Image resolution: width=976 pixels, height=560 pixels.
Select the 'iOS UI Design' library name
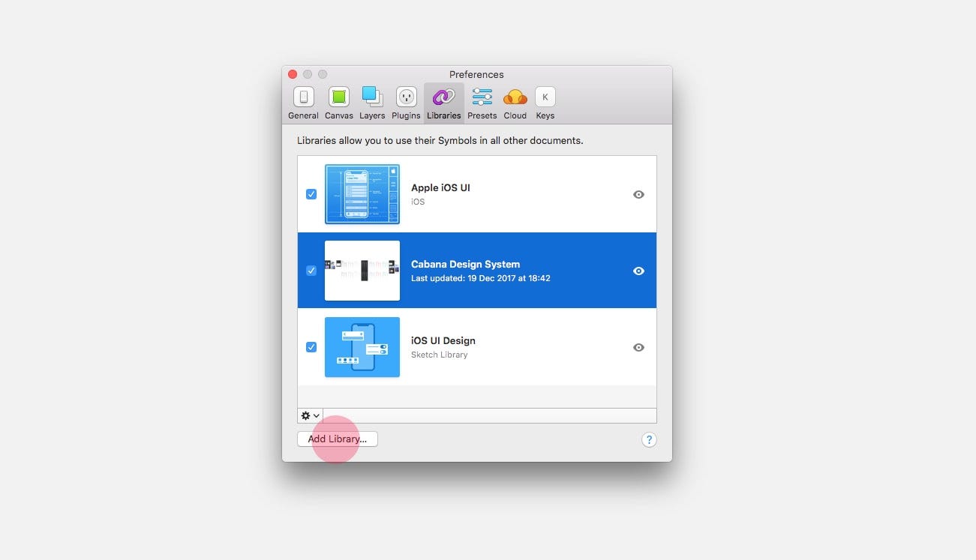point(443,341)
